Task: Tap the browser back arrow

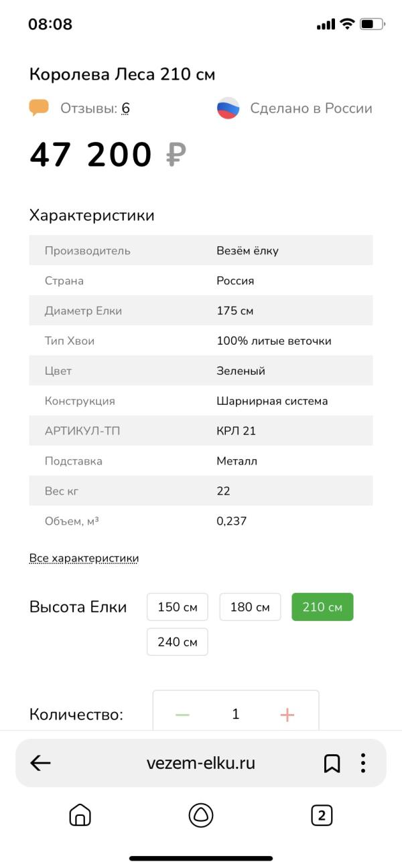Action: pyautogui.click(x=41, y=763)
